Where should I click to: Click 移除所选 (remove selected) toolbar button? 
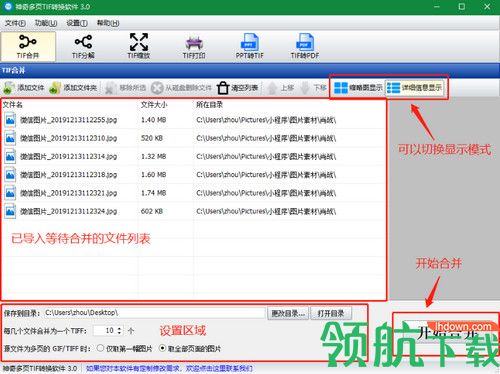tap(125, 88)
